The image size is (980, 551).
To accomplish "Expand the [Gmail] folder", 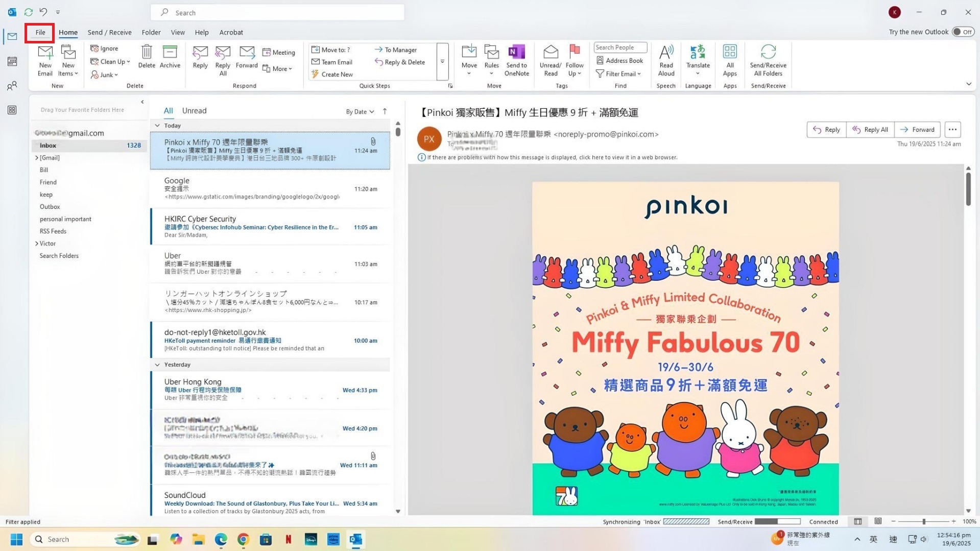I will tap(37, 158).
